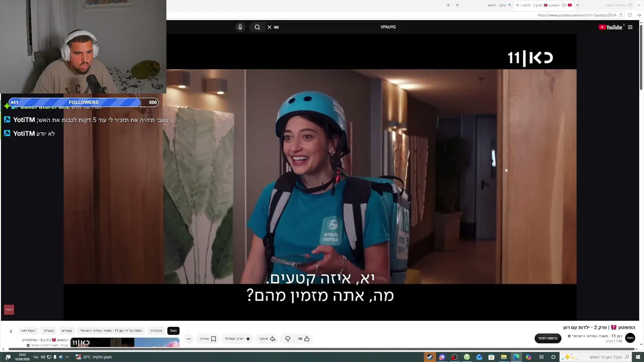Switch to Microsoft Edge on taskbar

tap(516, 357)
